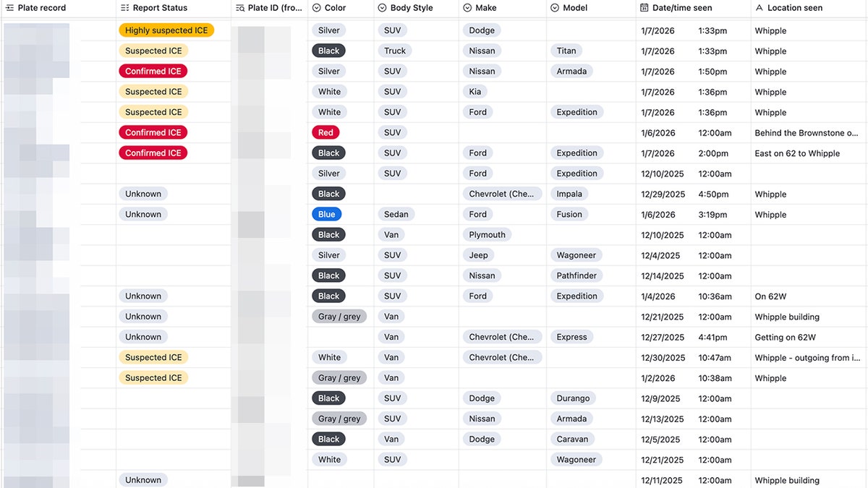This screenshot has height=488, width=868.
Task: Open the Truck body style cell
Action: click(394, 51)
